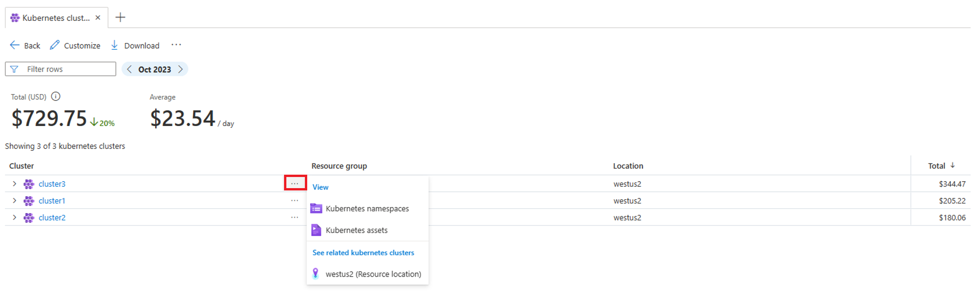
Task: Click the Back arrow icon
Action: tap(15, 45)
